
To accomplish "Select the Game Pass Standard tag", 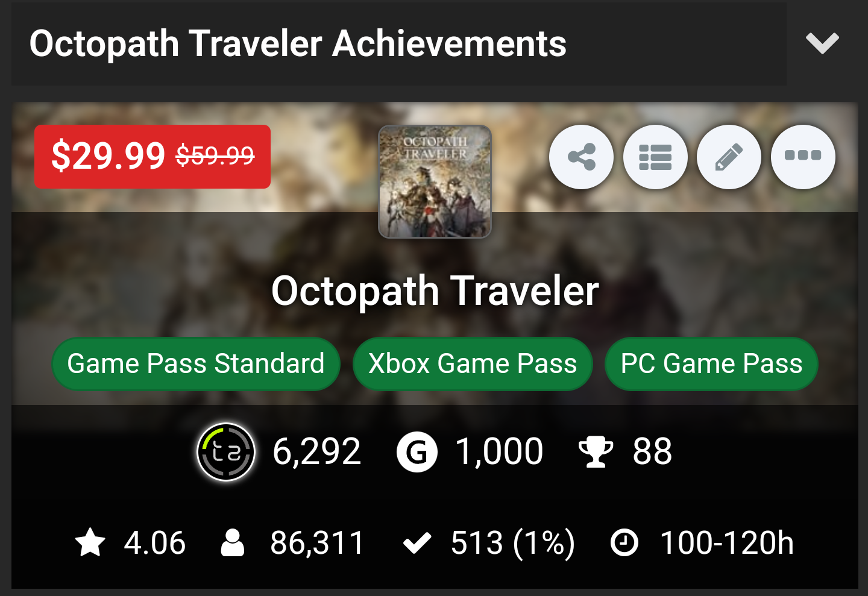I will pyautogui.click(x=196, y=364).
